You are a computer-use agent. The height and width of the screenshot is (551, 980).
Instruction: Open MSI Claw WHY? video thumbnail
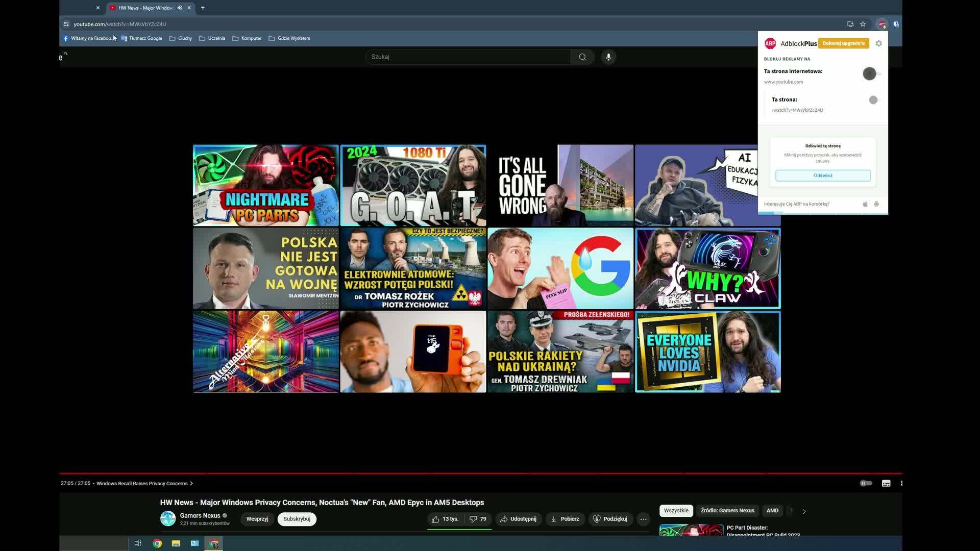(x=707, y=268)
